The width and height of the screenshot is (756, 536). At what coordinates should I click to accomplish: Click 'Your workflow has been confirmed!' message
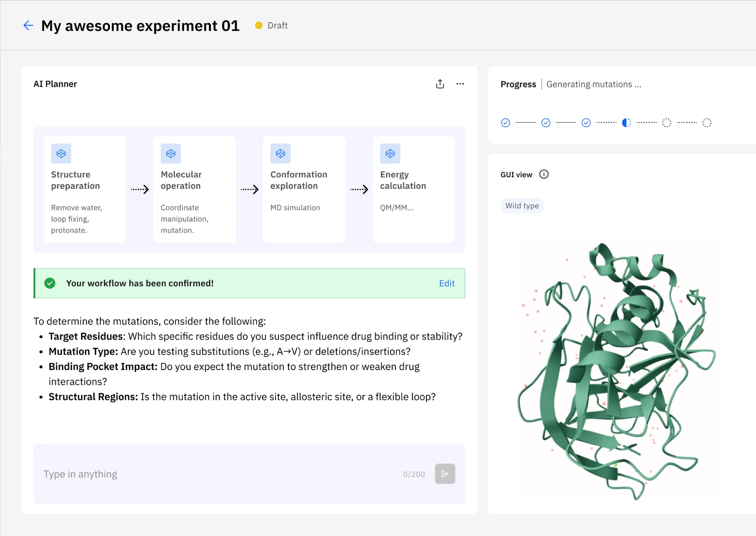pyautogui.click(x=140, y=283)
